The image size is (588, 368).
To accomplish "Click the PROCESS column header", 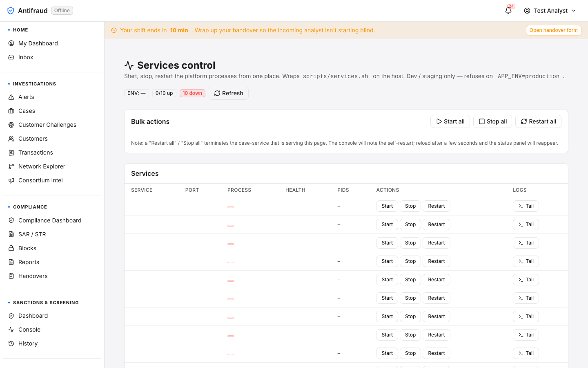I will 239,190.
